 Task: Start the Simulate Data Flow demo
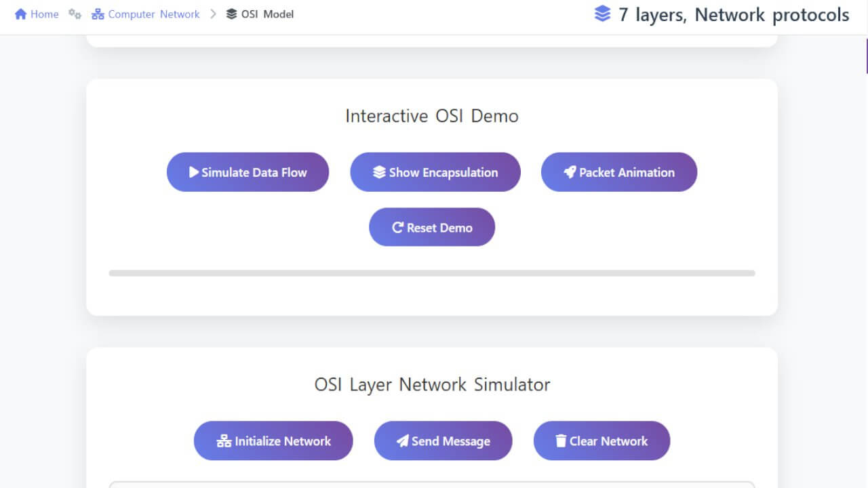tap(248, 171)
